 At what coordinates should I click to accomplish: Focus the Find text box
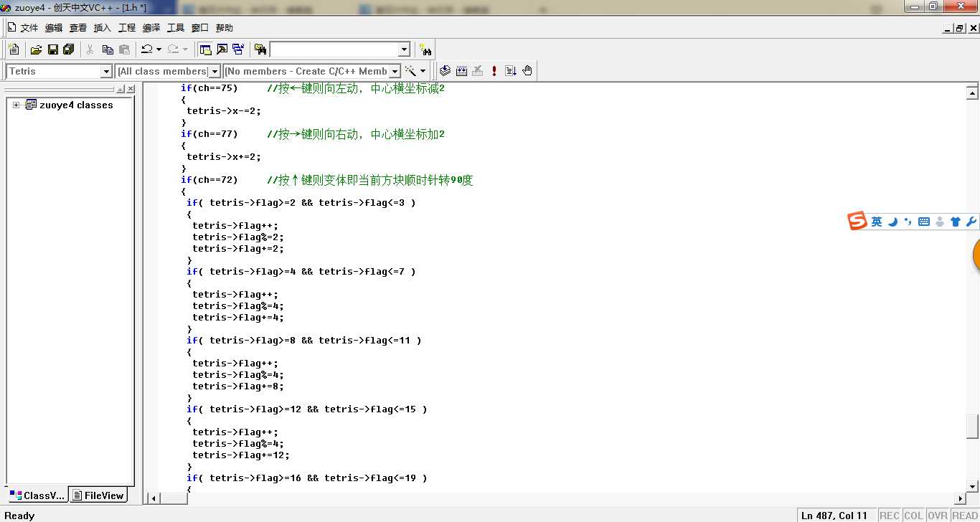pyautogui.click(x=334, y=49)
